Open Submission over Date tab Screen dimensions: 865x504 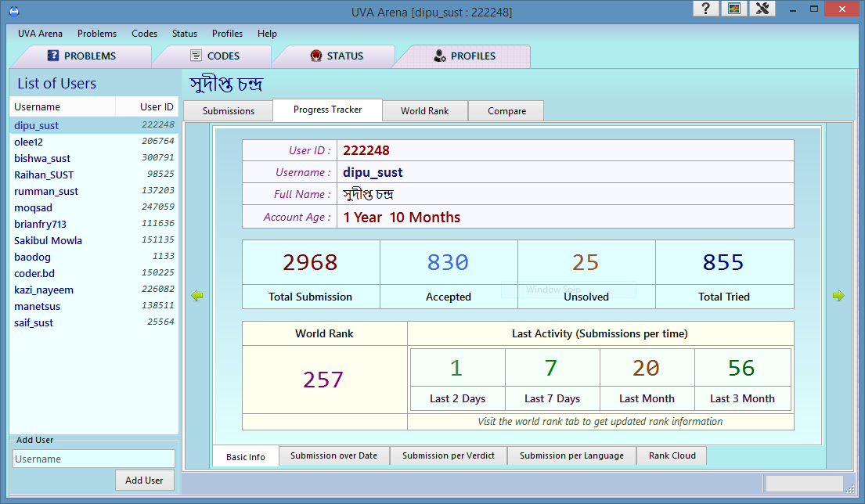tap(333, 455)
